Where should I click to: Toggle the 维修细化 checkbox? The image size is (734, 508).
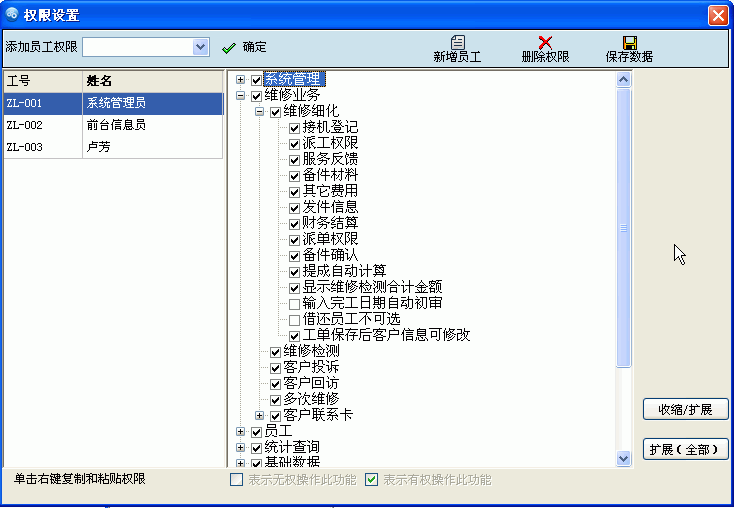tap(276, 112)
